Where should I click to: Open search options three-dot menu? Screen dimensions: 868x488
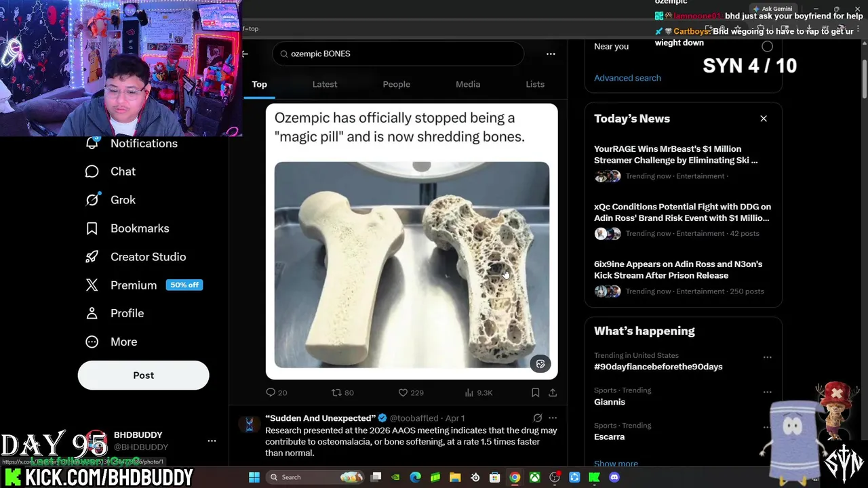pyautogui.click(x=551, y=54)
